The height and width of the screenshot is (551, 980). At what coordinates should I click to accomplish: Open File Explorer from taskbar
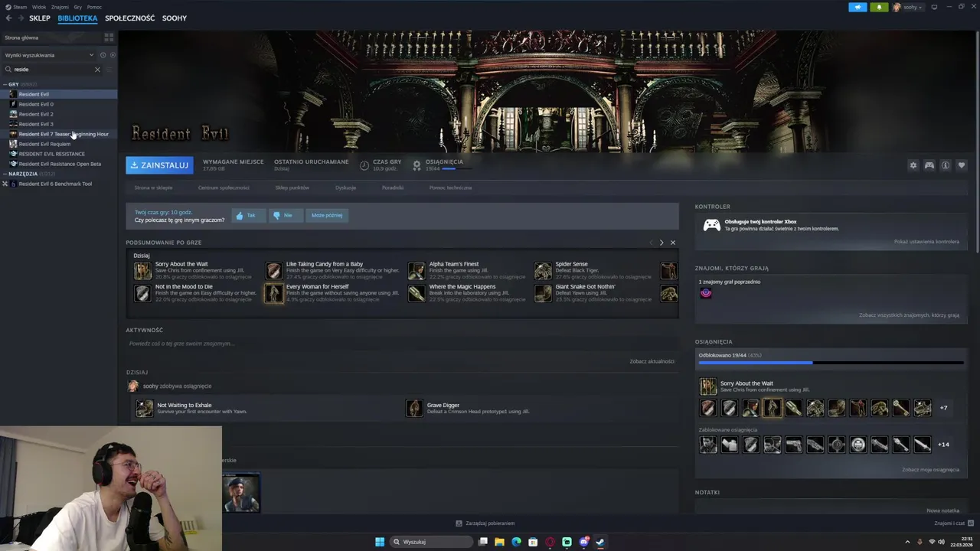pyautogui.click(x=499, y=542)
